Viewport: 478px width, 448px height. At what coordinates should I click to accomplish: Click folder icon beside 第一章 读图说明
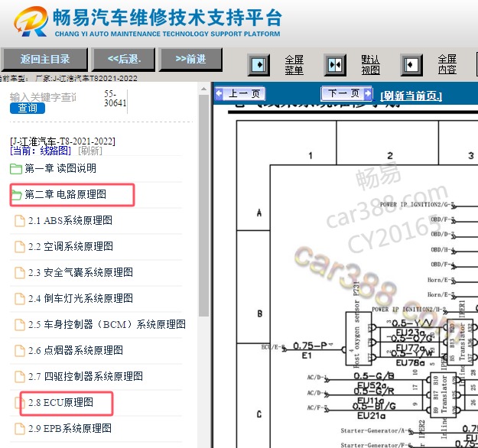pos(16,169)
